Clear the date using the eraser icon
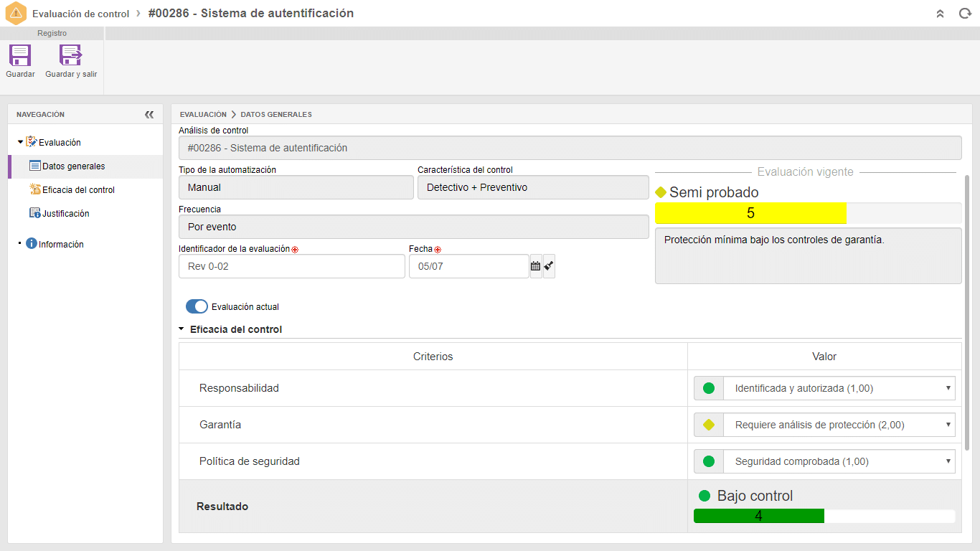The width and height of the screenshot is (980, 551). [549, 266]
